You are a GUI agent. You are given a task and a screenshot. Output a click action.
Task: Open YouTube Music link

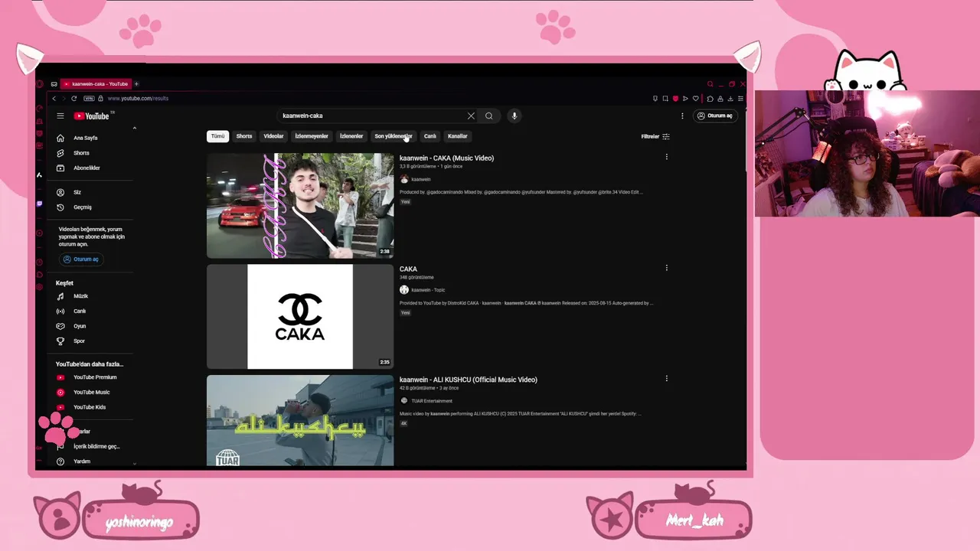pyautogui.click(x=91, y=393)
